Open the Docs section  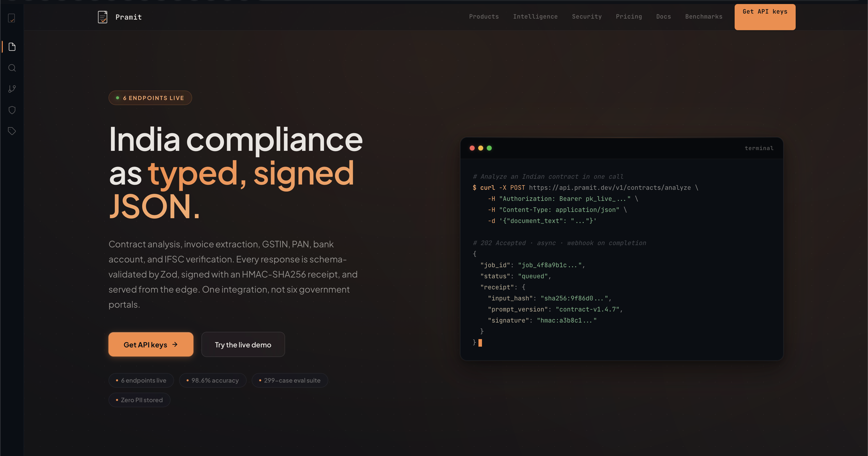[x=664, y=17]
